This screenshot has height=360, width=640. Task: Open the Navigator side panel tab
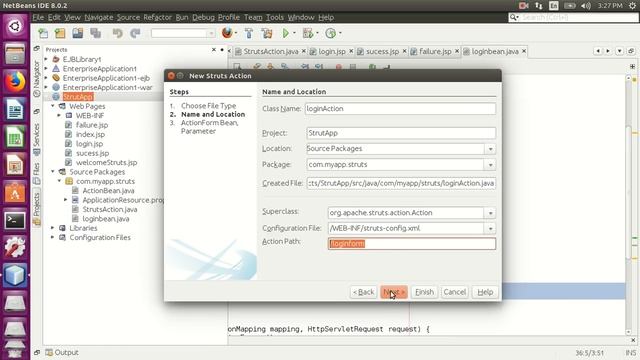tap(36, 78)
